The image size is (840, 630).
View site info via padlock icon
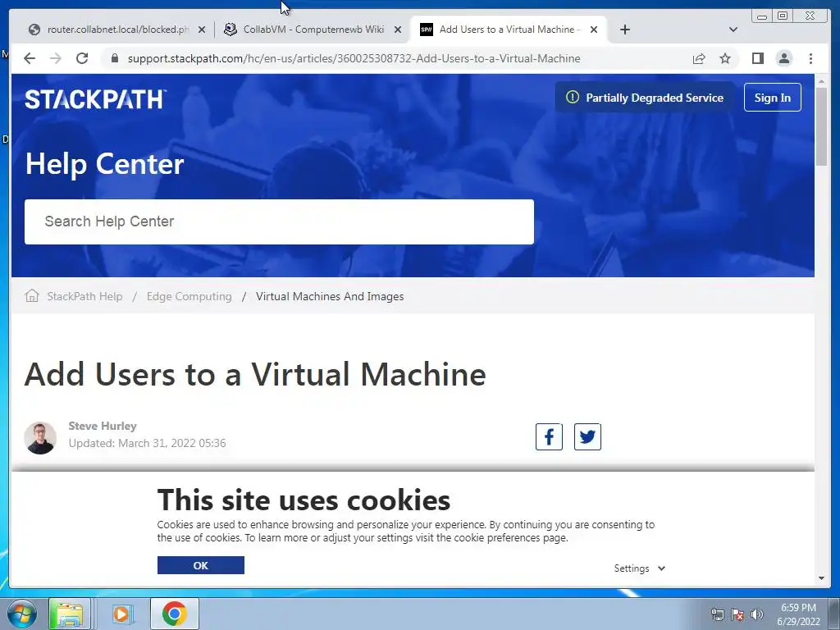pyautogui.click(x=114, y=58)
